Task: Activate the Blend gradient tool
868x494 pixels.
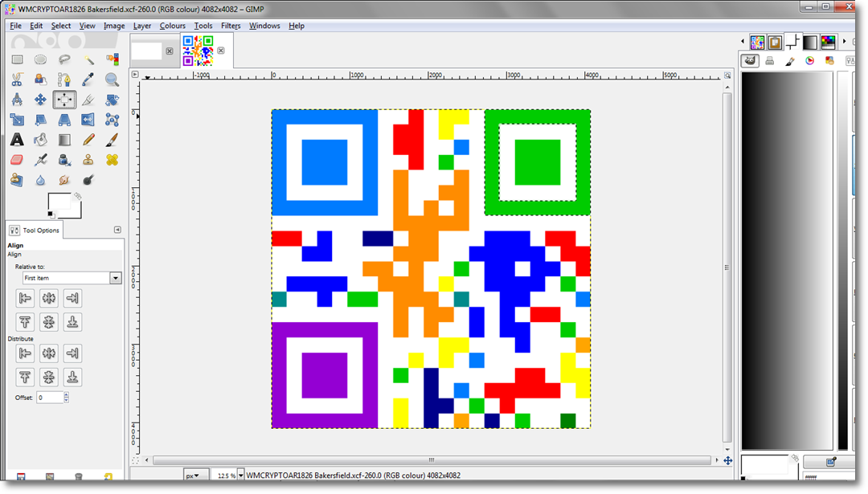Action: point(64,140)
